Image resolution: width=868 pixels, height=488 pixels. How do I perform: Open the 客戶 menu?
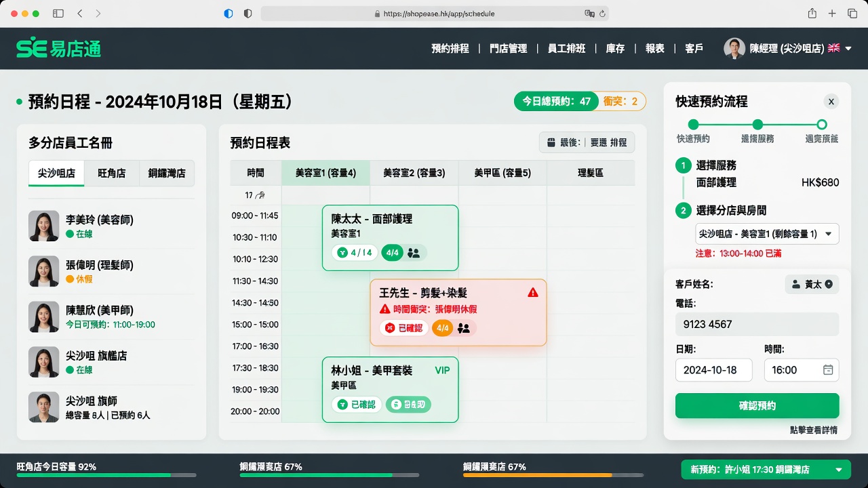tap(694, 49)
